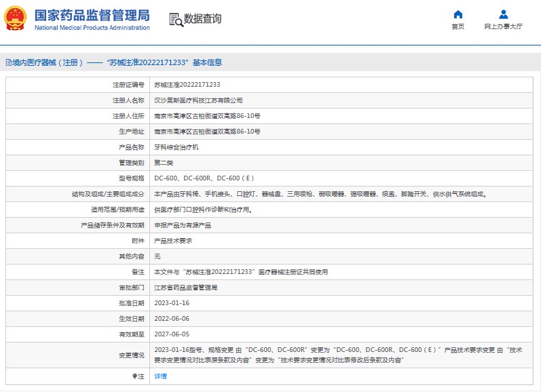Click the 首页 text label
Image resolution: width=541 pixels, height=392 pixels.
tap(458, 27)
